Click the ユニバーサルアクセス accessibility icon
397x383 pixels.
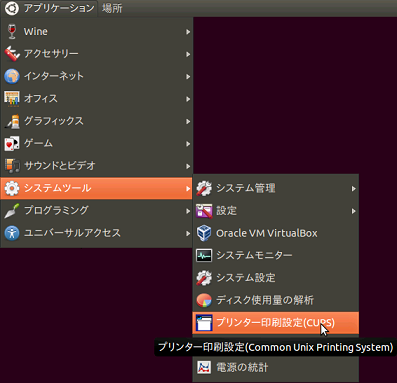tap(12, 233)
